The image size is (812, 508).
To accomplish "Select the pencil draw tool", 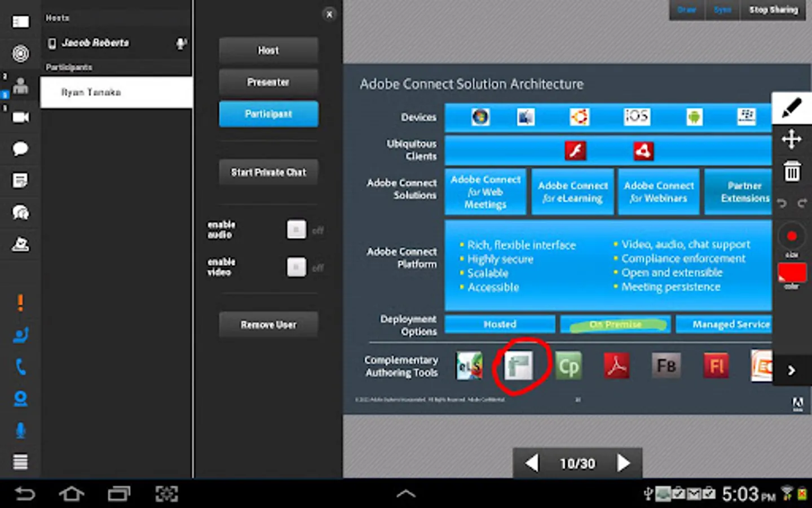I will click(x=792, y=107).
